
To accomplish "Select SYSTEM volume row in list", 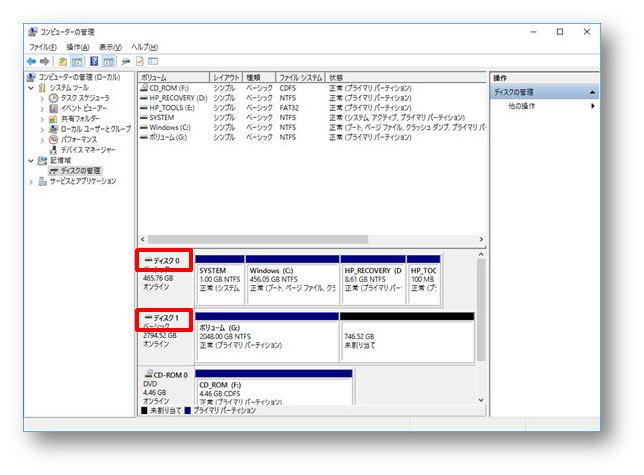I will (x=312, y=117).
